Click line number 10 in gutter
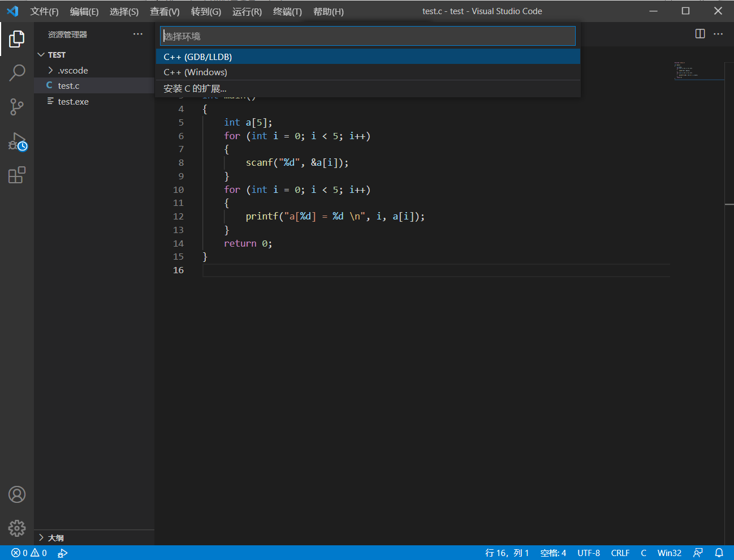The height and width of the screenshot is (560, 734). click(178, 189)
